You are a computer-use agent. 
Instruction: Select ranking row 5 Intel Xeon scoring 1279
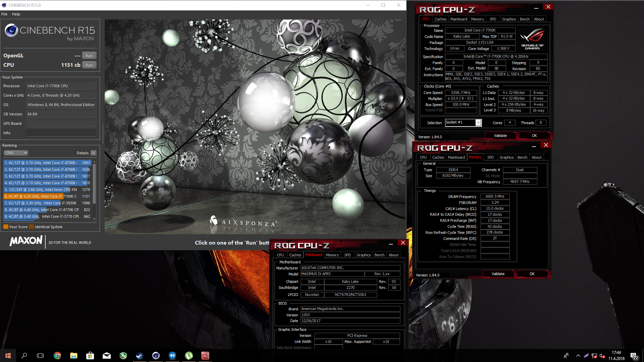coord(48,190)
